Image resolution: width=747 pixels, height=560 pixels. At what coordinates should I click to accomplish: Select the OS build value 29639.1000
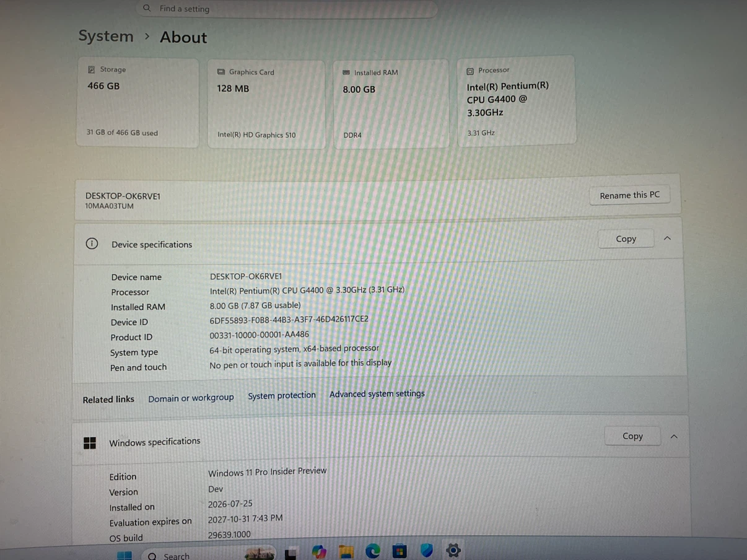coord(229,535)
